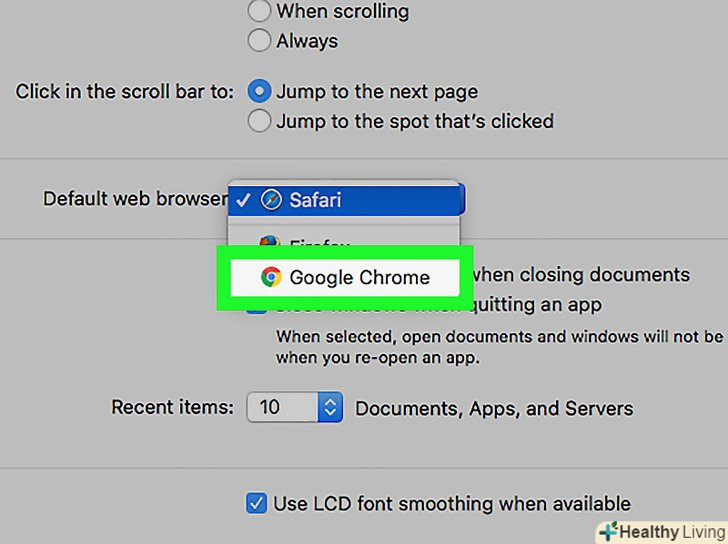Choose 'Jump to the spot that's clicked' radio button

pyautogui.click(x=259, y=122)
